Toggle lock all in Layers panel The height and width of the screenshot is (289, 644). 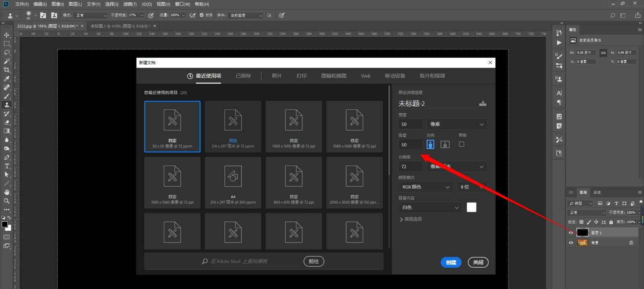click(611, 222)
